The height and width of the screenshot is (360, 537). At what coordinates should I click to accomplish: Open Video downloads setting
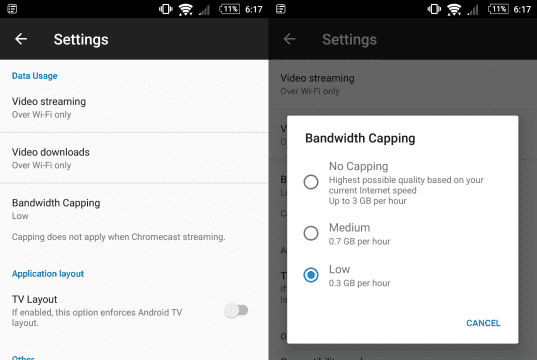click(x=134, y=158)
